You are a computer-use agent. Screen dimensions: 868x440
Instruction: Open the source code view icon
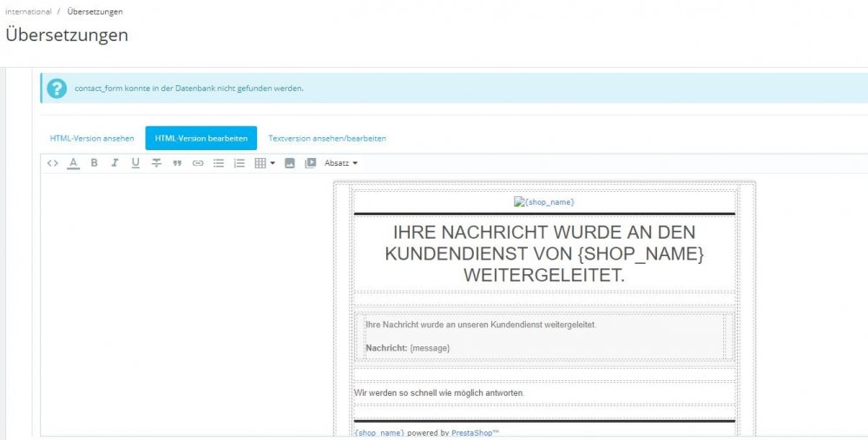coord(53,163)
